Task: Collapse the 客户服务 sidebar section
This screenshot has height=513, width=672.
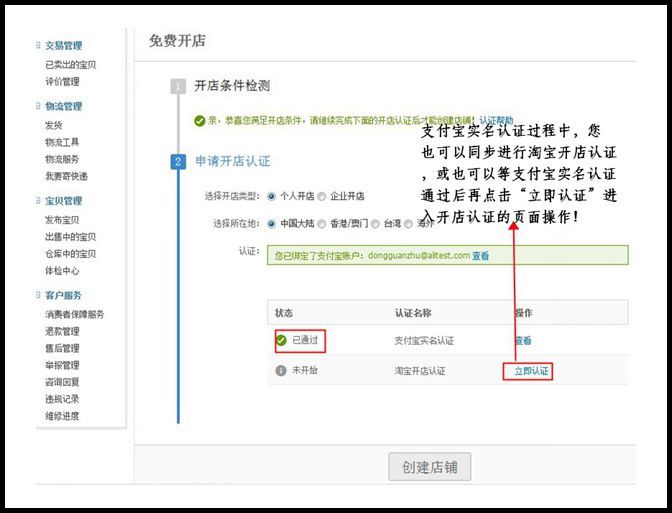Action: (39, 295)
